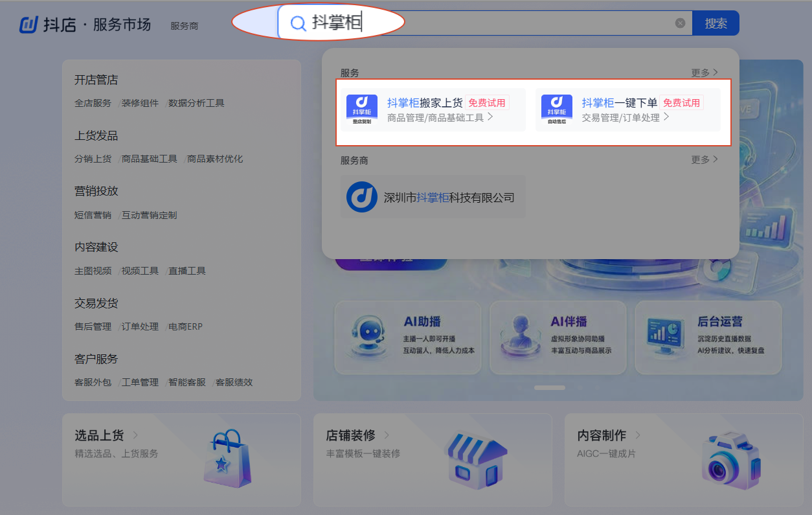Click the search magnifier icon
812x515 pixels.
coord(298,23)
